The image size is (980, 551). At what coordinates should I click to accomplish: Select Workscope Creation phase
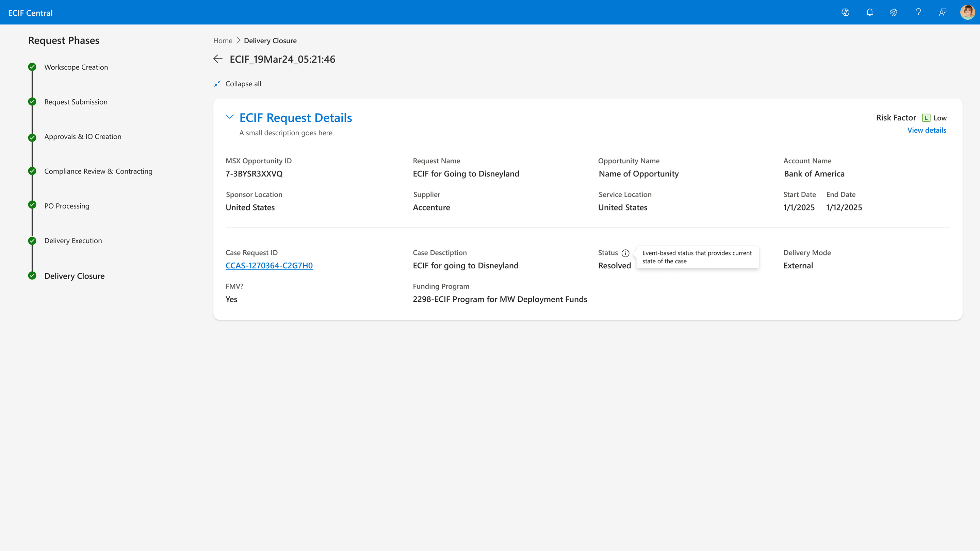coord(76,67)
